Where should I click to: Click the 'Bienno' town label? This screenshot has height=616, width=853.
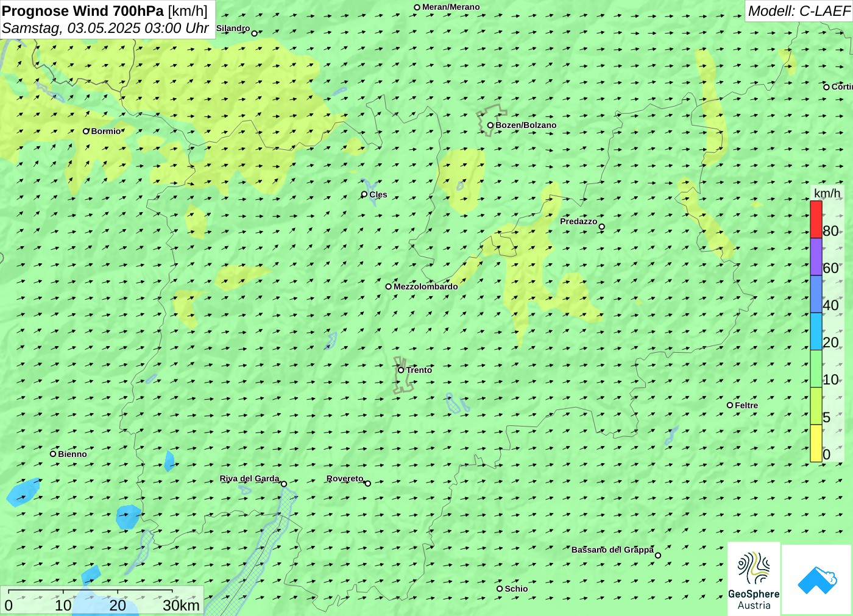click(73, 454)
